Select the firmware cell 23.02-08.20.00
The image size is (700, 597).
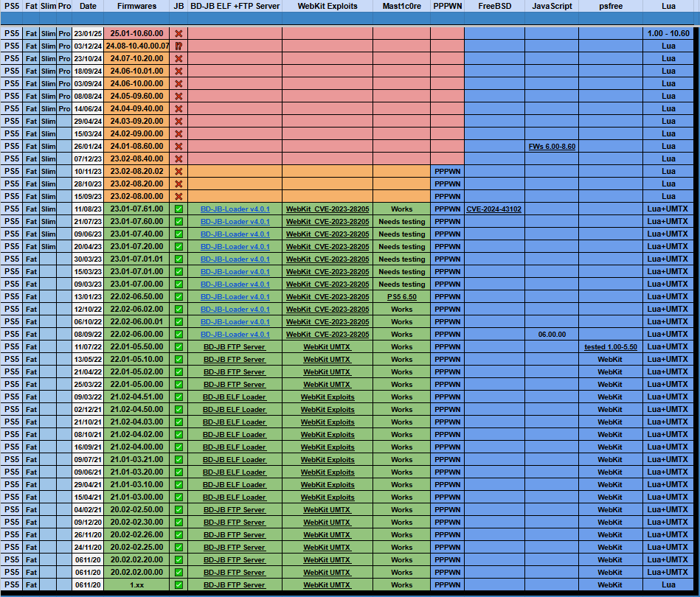pos(136,184)
